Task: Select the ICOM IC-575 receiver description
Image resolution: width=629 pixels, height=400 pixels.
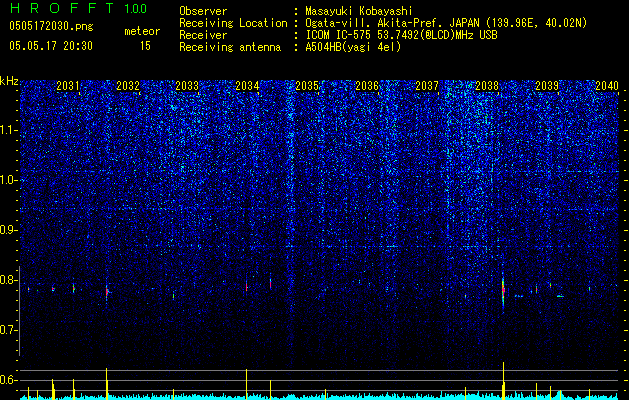Action: (x=401, y=35)
